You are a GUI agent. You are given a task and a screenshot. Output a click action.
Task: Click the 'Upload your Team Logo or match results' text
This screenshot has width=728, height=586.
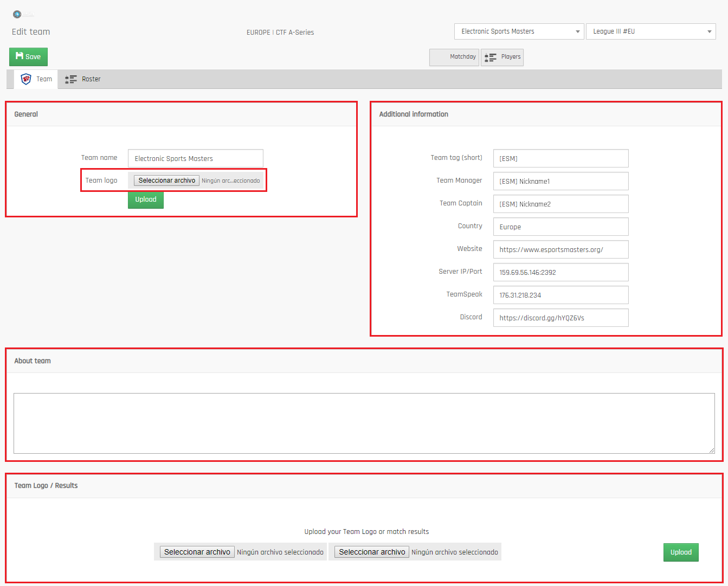366,532
